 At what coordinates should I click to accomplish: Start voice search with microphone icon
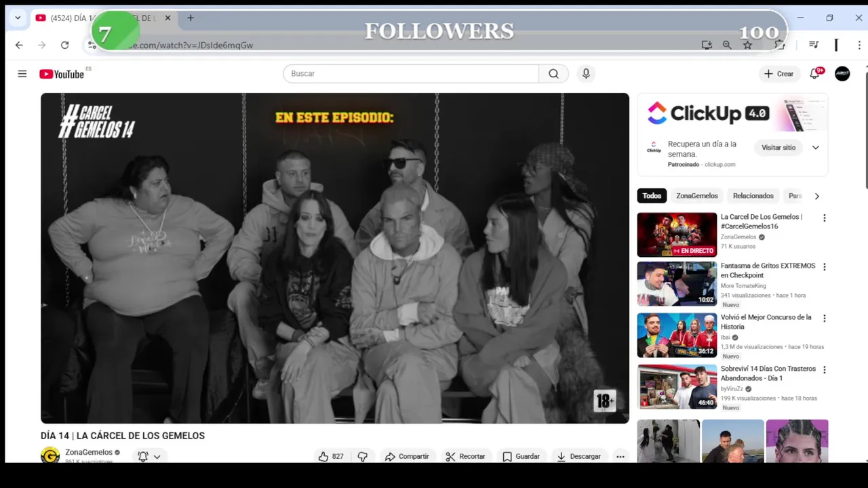[x=586, y=74]
